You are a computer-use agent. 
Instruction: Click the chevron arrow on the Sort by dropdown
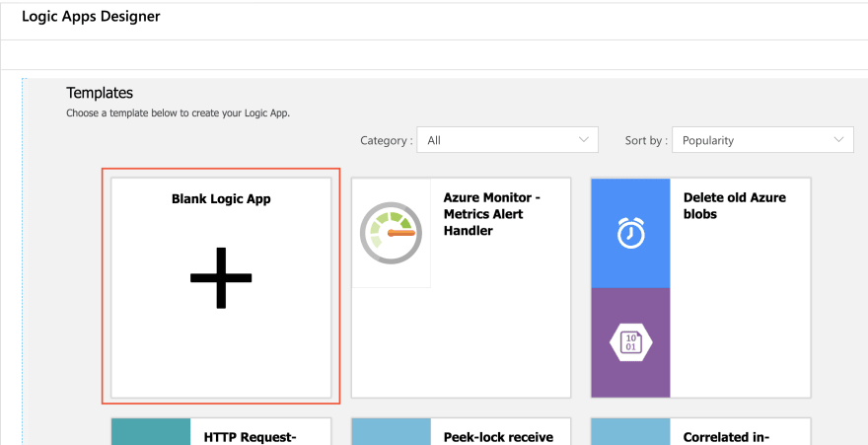pos(838,140)
